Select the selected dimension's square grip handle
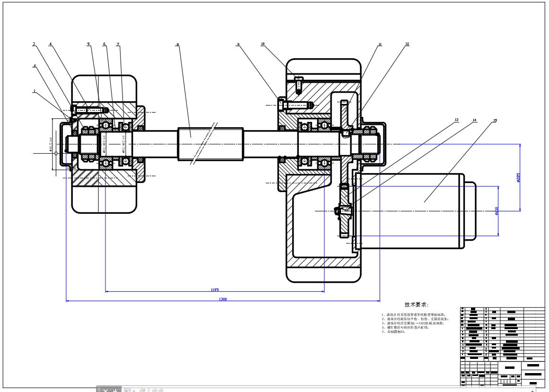 56,153
